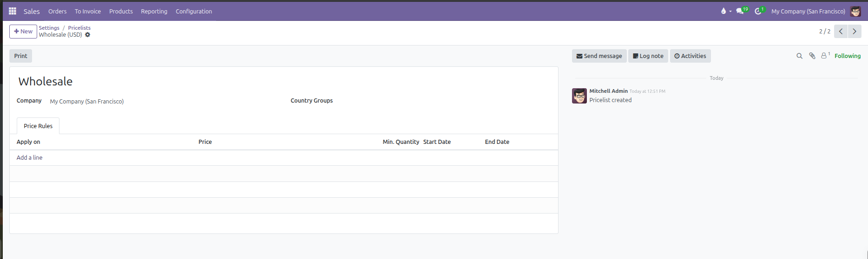Click the Print button
The image size is (868, 259).
(x=20, y=56)
